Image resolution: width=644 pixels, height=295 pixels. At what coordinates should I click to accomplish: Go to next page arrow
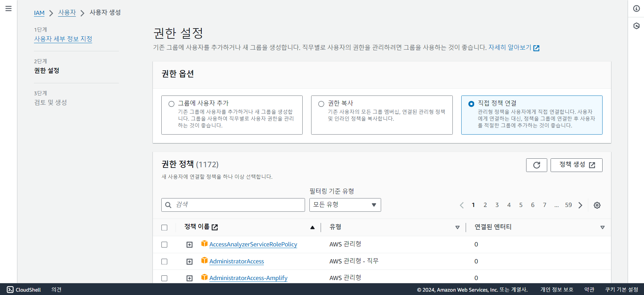580,205
